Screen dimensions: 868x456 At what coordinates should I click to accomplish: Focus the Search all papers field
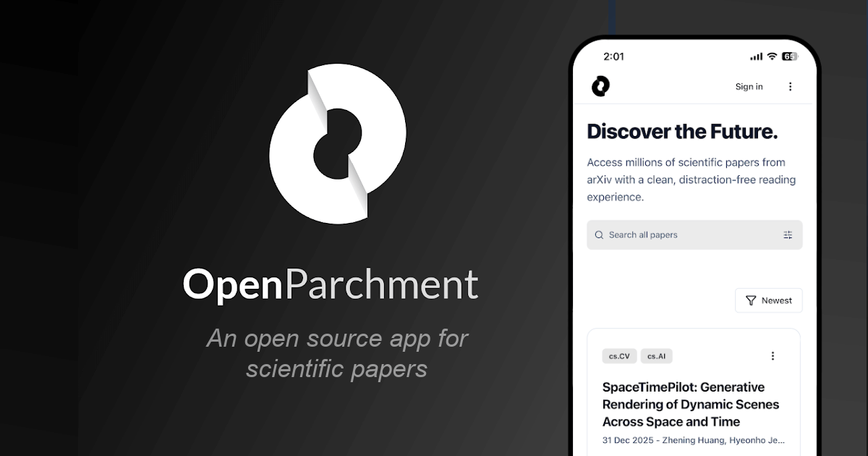pyautogui.click(x=687, y=235)
